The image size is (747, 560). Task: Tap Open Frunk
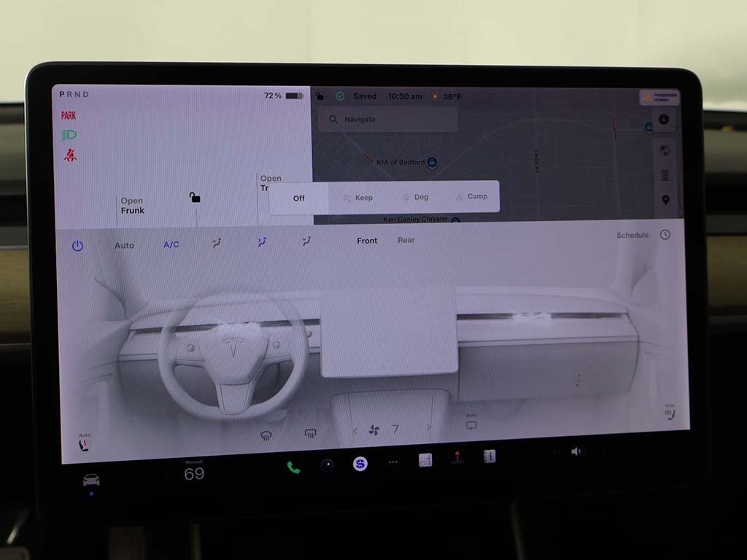(x=132, y=206)
